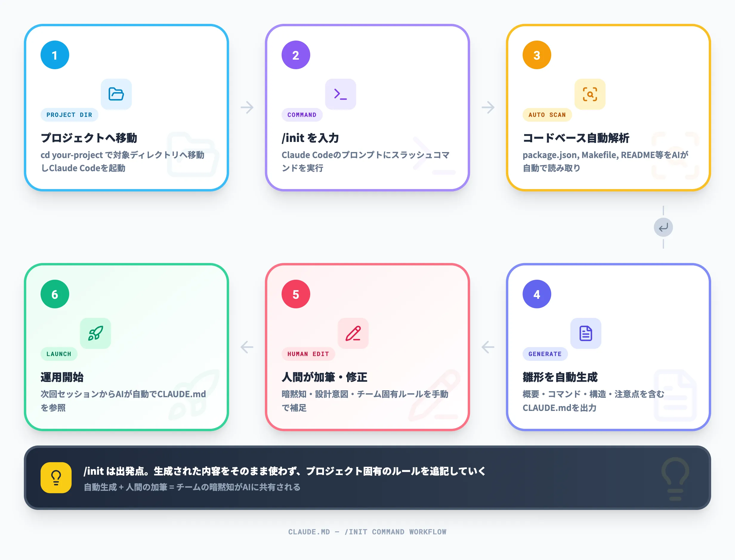
Task: Select the COMMAND label badge
Action: point(302,115)
